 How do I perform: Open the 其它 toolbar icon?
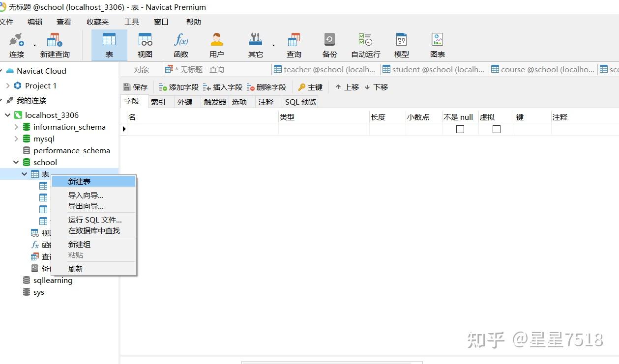256,45
